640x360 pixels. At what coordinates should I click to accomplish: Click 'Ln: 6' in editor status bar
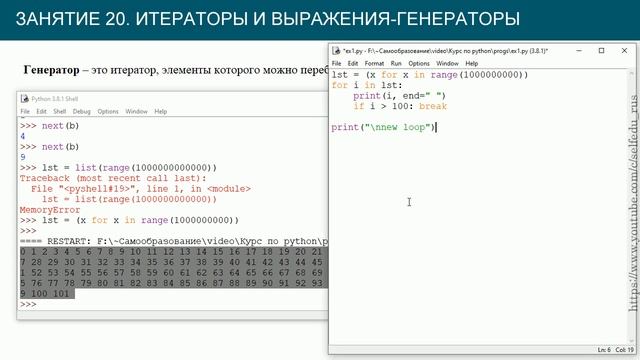coord(604,350)
